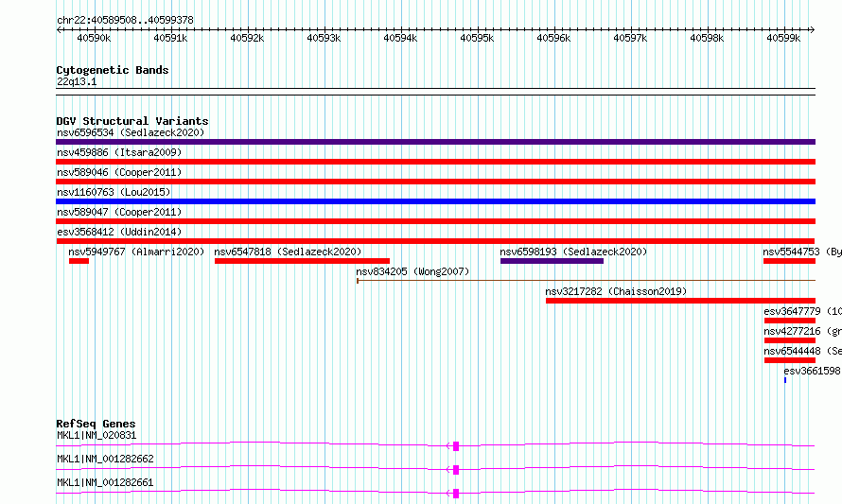Click the small nsv5949767 (Almarri2020) bar
Screen dimensions: 842x504
79,261
